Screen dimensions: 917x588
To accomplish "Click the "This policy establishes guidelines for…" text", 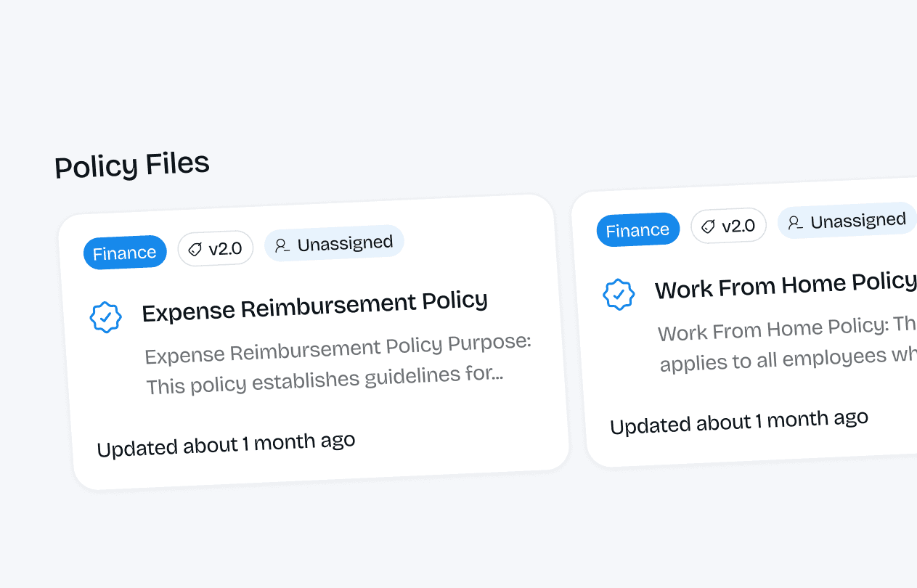I will 324,381.
